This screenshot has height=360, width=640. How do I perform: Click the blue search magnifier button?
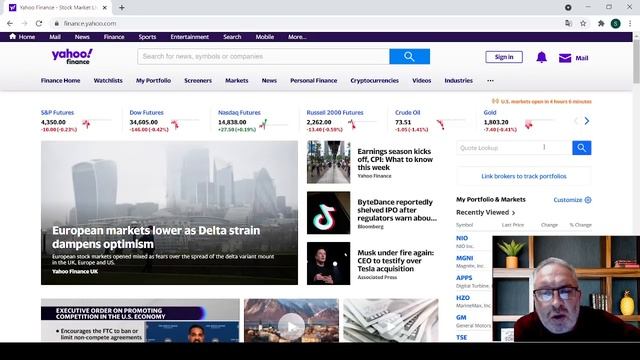click(409, 56)
